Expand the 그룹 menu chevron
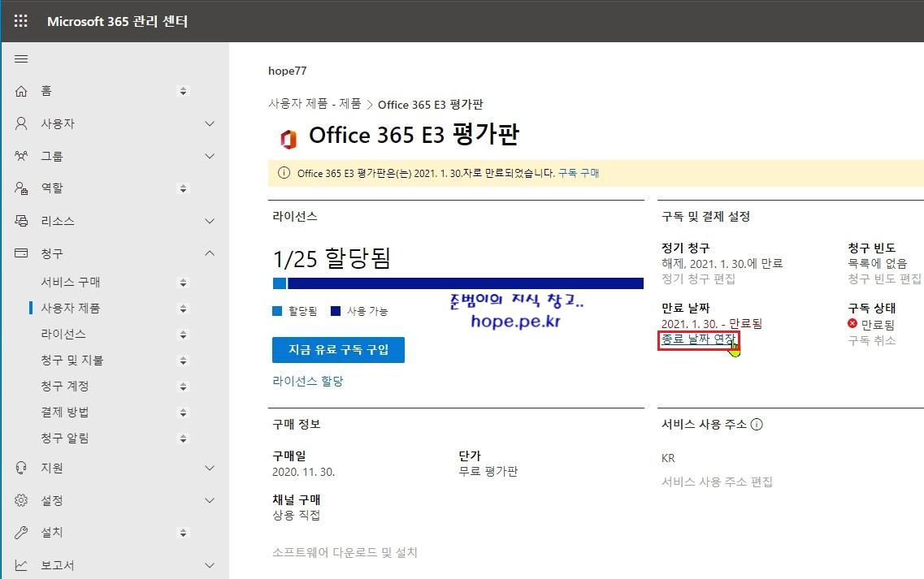This screenshot has width=924, height=579. coord(210,156)
